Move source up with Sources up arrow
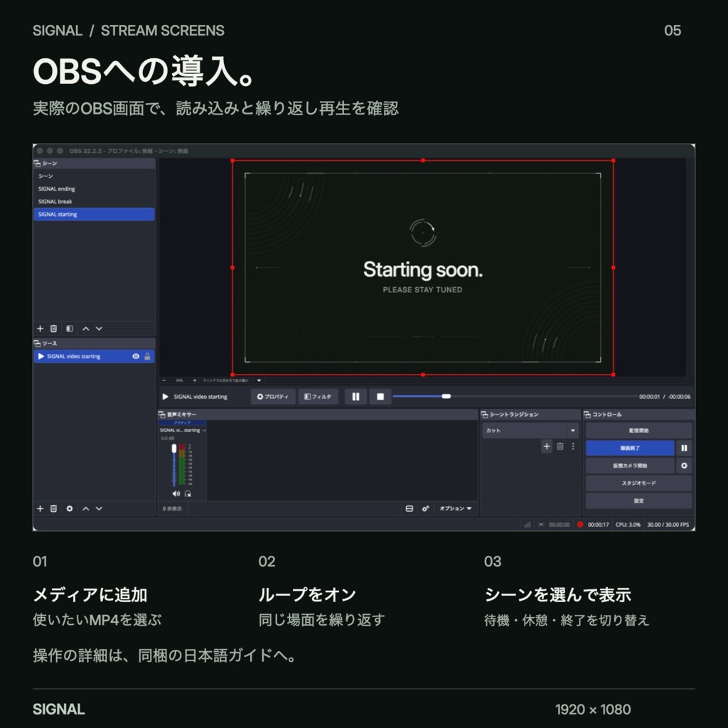This screenshot has width=728, height=728. tap(85, 508)
